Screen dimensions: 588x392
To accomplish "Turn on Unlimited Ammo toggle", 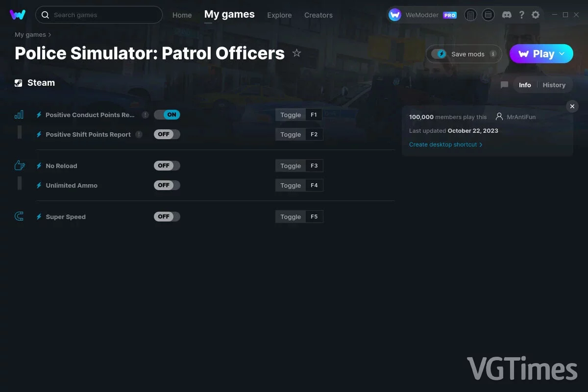I will 167,185.
